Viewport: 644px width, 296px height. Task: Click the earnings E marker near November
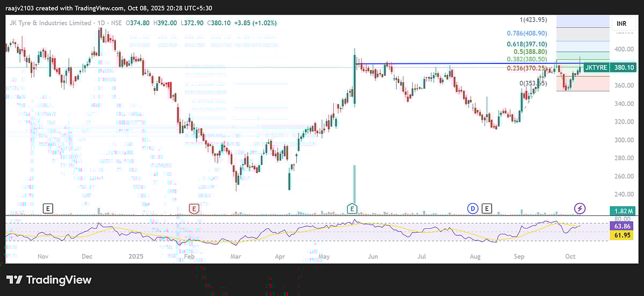tap(48, 208)
